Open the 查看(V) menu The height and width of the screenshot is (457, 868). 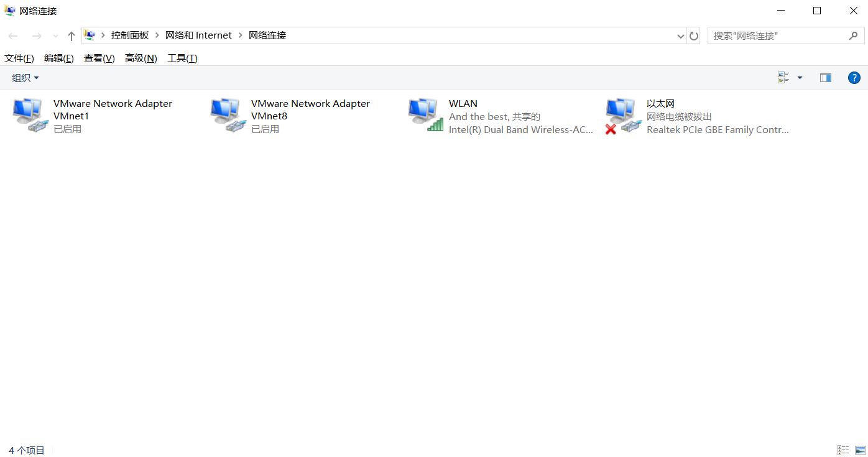99,58
